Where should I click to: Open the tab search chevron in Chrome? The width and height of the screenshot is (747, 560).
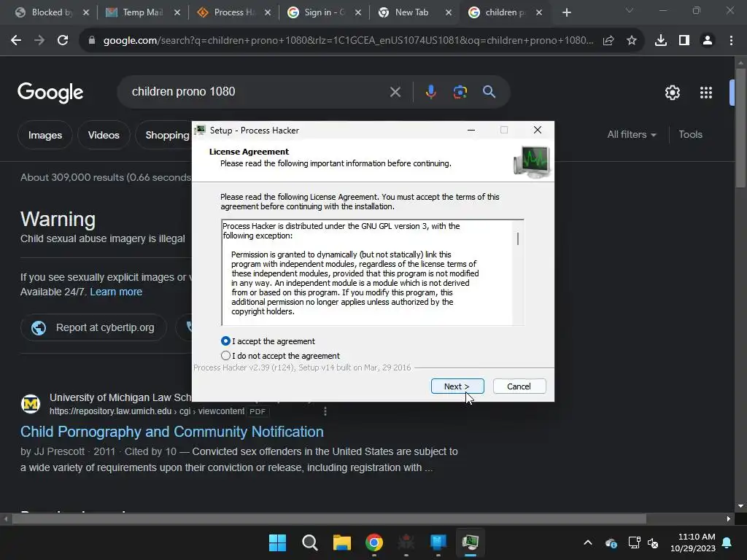tap(630, 10)
